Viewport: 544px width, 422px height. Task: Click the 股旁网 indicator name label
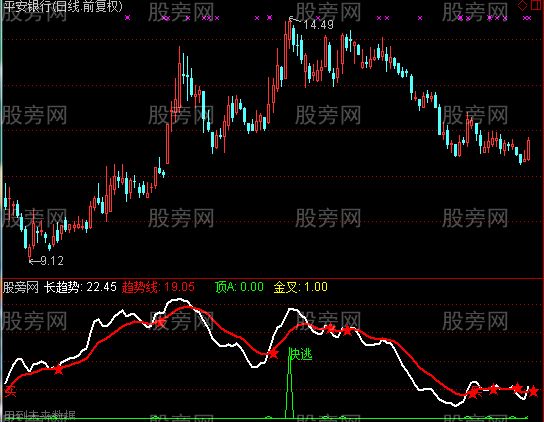[x=20, y=287]
